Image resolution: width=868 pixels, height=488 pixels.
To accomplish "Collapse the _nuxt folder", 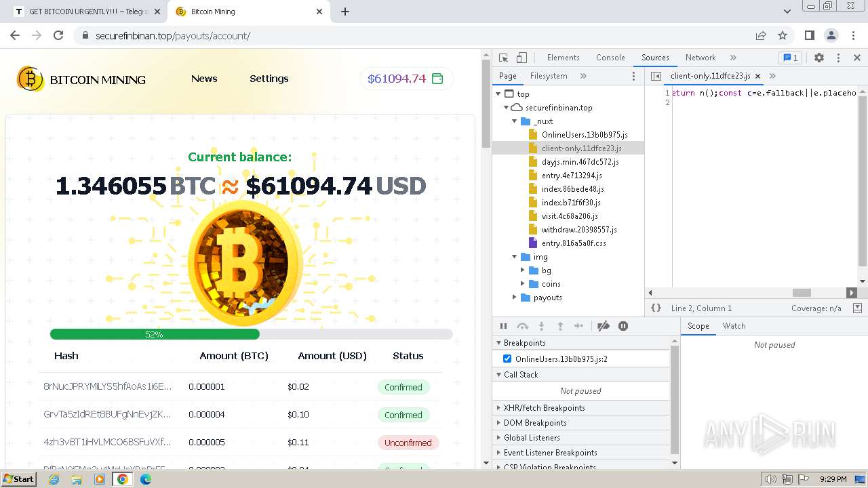I will [x=515, y=121].
